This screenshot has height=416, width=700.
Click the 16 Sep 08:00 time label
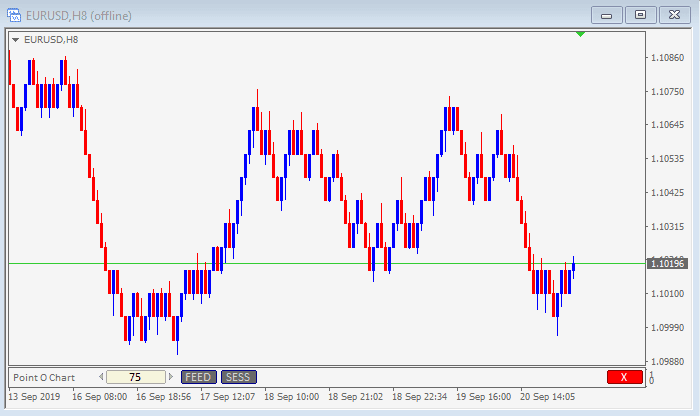click(102, 396)
